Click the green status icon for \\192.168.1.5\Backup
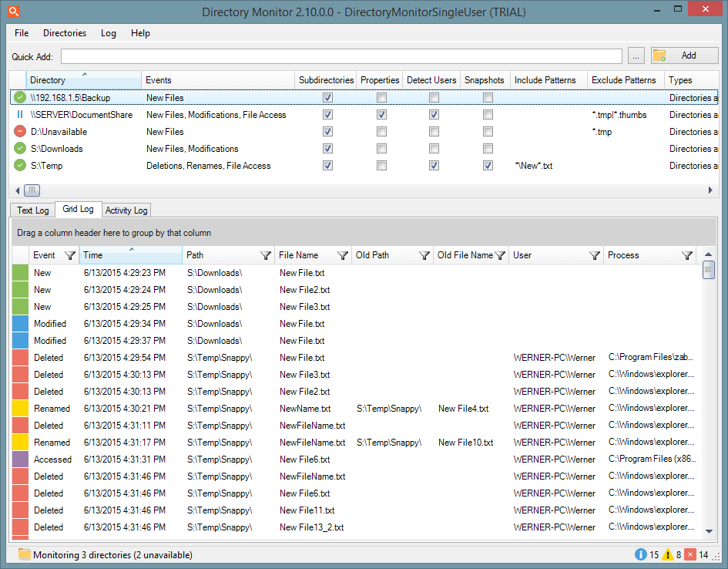 click(x=20, y=98)
